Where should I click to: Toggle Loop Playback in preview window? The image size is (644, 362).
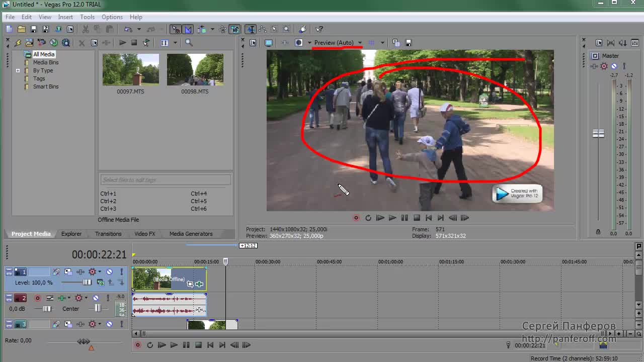point(368,218)
